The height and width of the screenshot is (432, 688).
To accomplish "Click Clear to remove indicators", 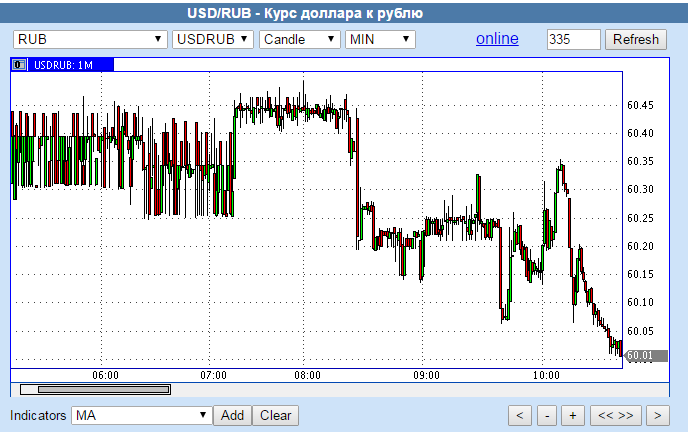I will coord(275,415).
